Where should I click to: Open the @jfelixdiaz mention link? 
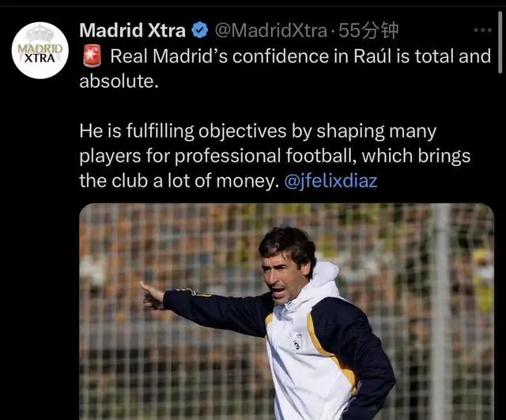[330, 180]
